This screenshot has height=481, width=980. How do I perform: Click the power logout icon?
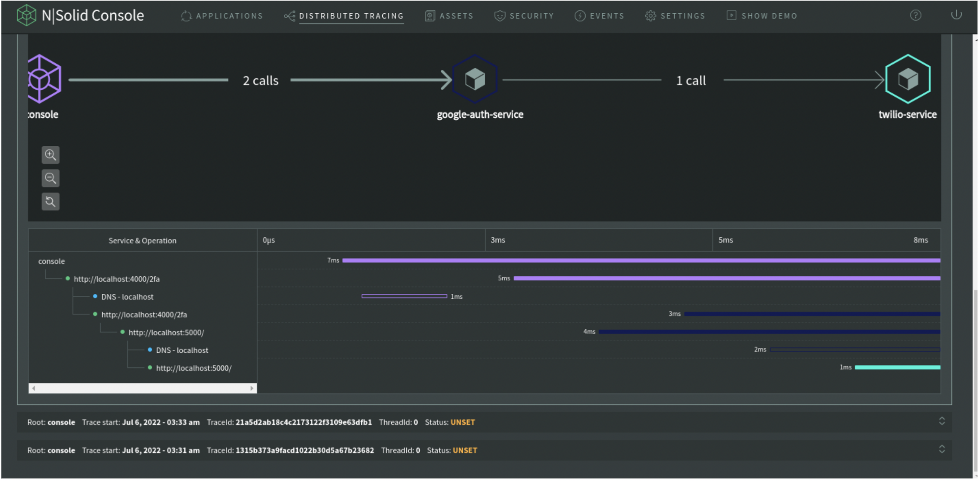(x=956, y=15)
